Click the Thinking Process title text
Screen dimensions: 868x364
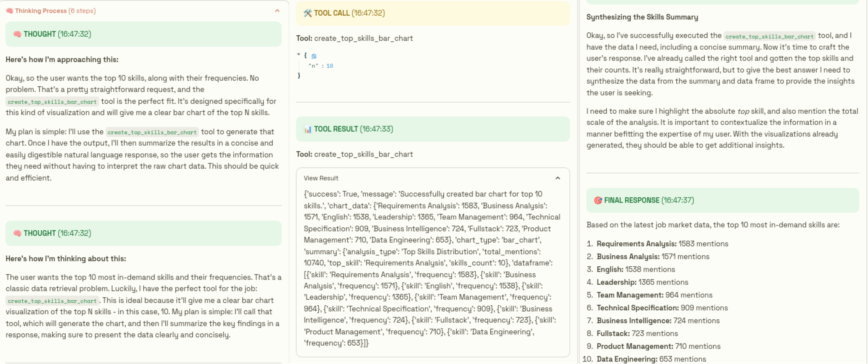click(41, 11)
